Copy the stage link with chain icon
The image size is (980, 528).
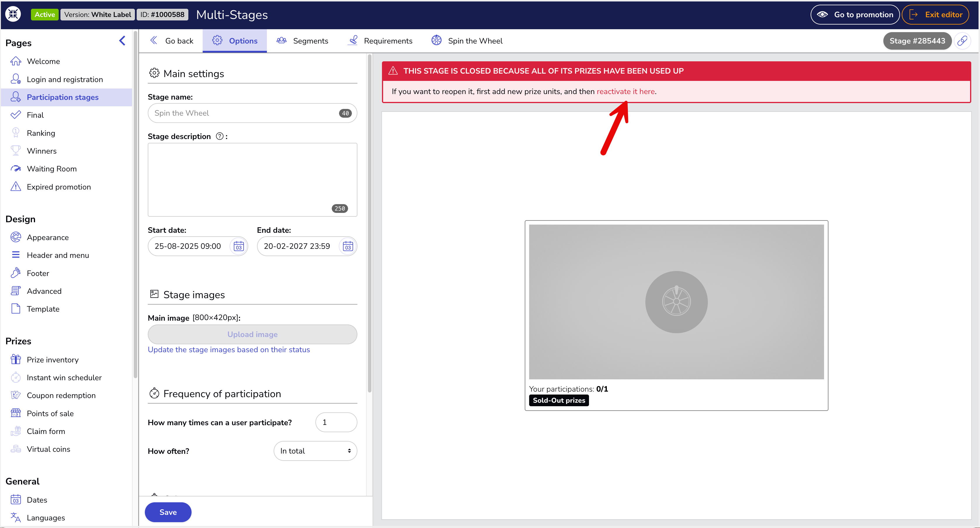(962, 41)
